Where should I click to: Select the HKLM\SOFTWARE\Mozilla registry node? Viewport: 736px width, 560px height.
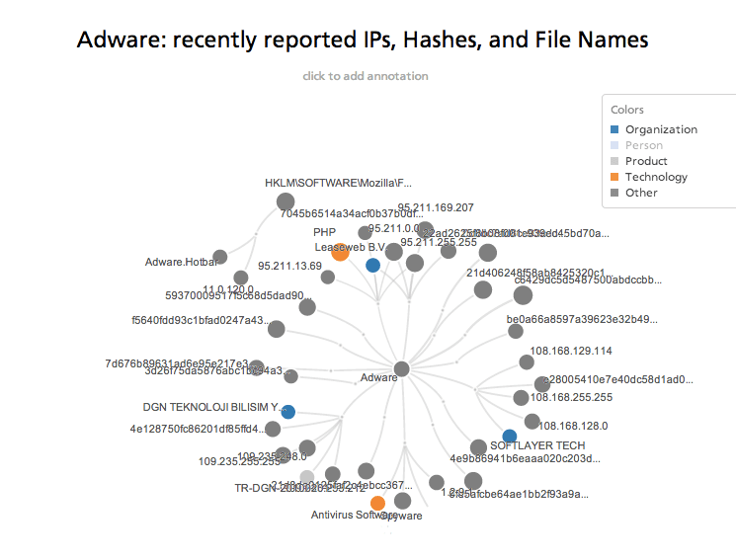[286, 202]
